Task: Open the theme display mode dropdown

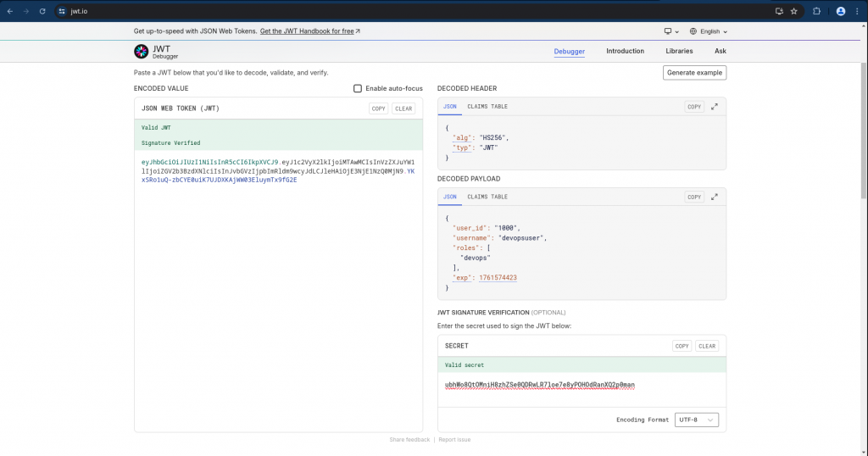Action: click(x=671, y=31)
